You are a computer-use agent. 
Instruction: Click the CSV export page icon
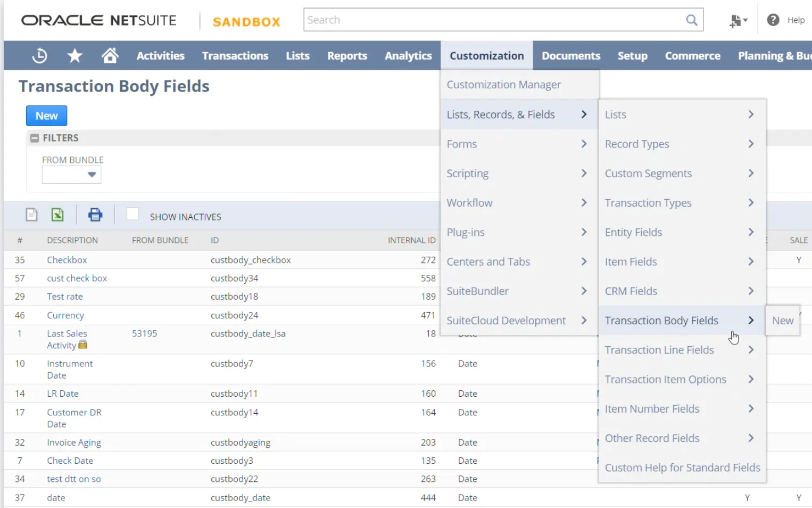pos(32,215)
